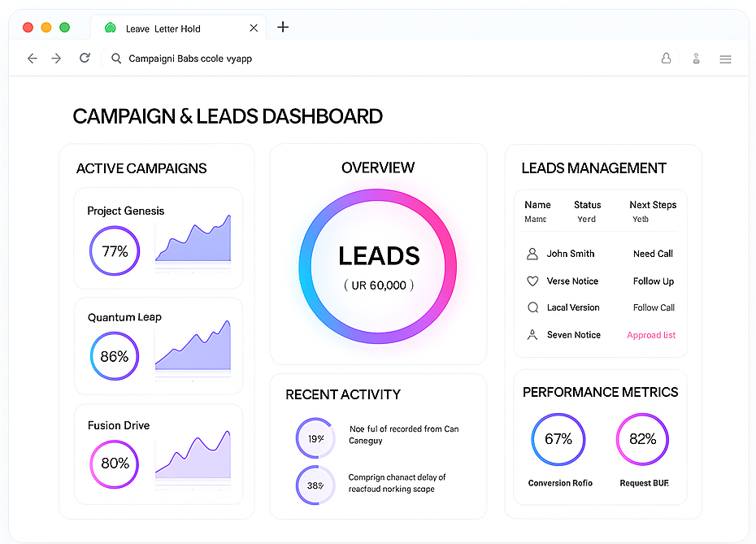The width and height of the screenshot is (756, 544).
Task: Click Follow Up beside Verse Notice
Action: click(653, 281)
